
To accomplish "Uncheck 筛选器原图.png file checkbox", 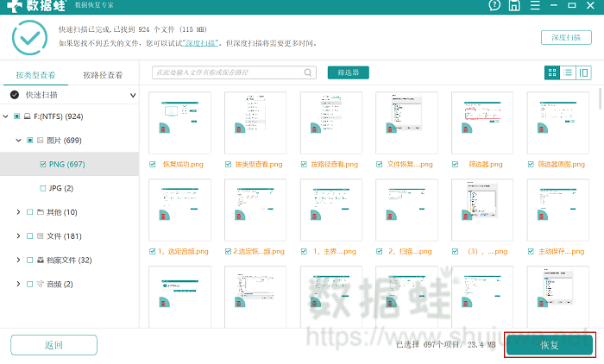I will (531, 165).
